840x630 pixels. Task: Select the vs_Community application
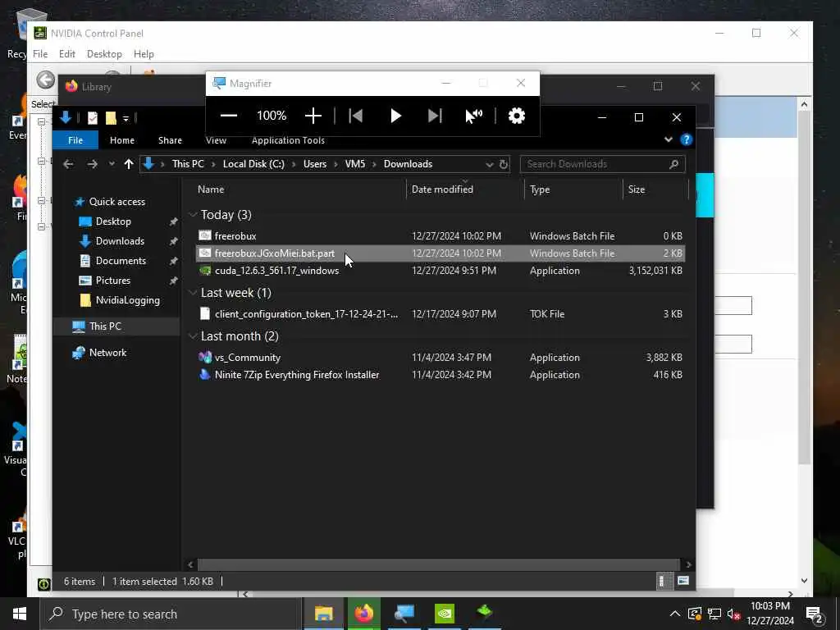point(441,358)
